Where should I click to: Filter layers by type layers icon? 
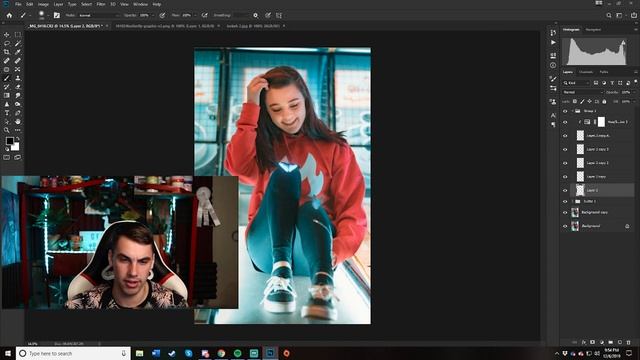pos(612,83)
